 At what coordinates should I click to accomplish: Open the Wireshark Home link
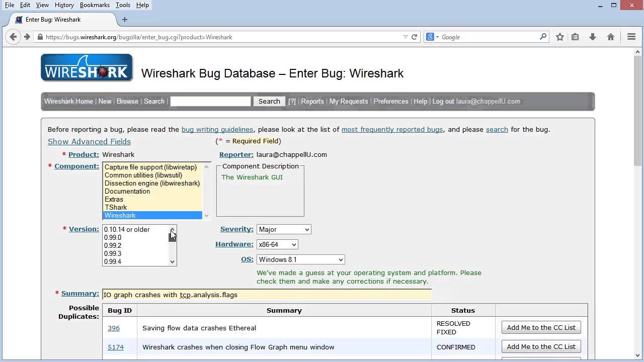(x=68, y=101)
